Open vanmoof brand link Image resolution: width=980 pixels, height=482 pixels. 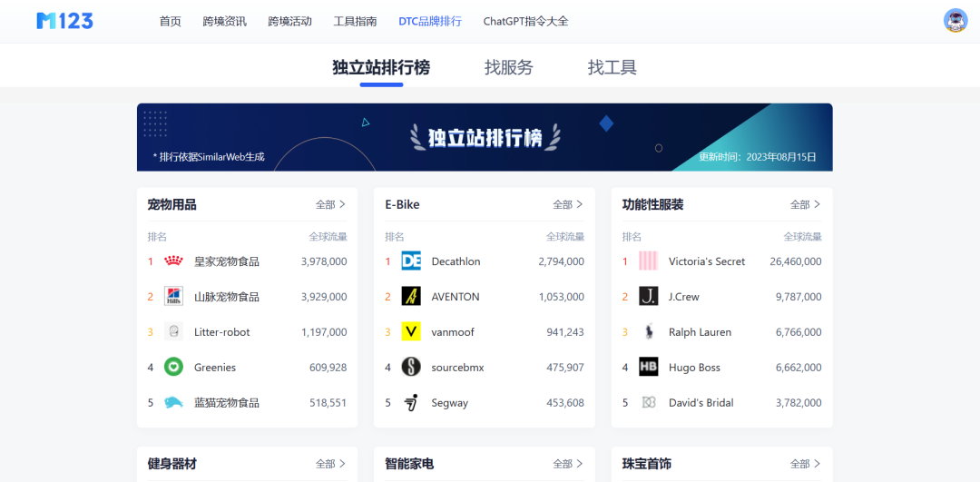click(x=453, y=332)
